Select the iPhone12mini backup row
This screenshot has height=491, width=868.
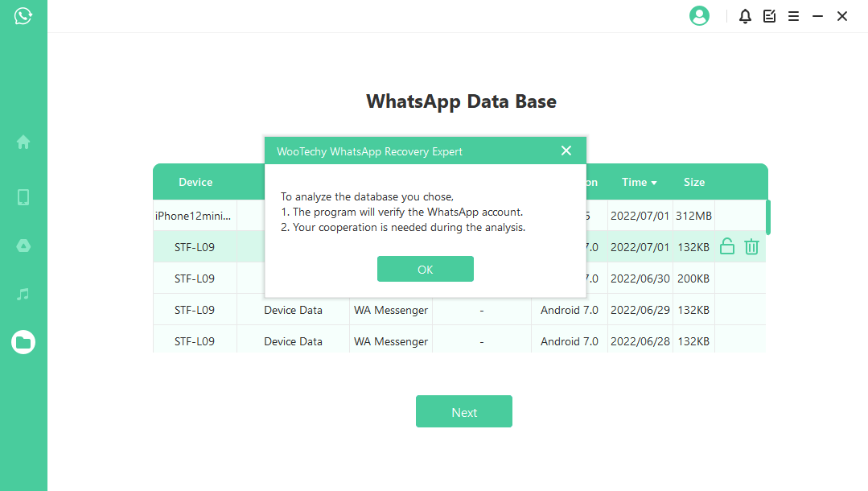[195, 216]
